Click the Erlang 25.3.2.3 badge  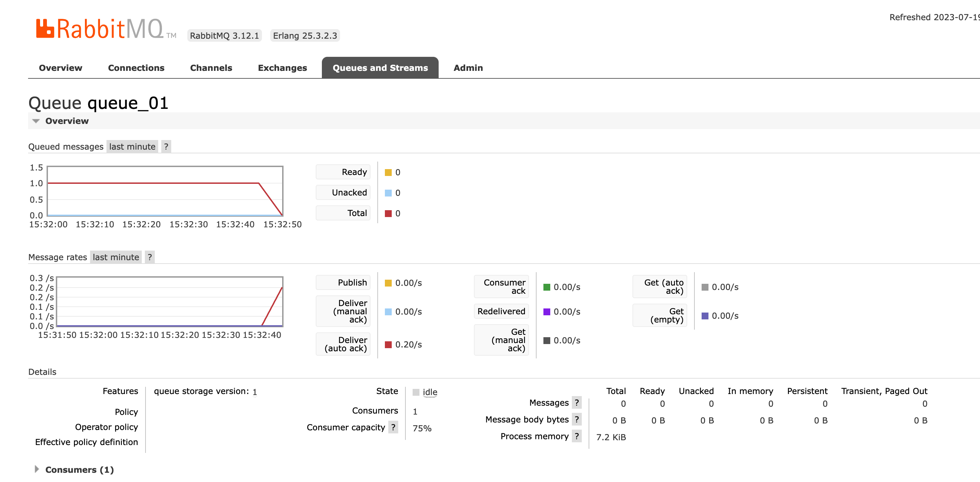pos(304,35)
